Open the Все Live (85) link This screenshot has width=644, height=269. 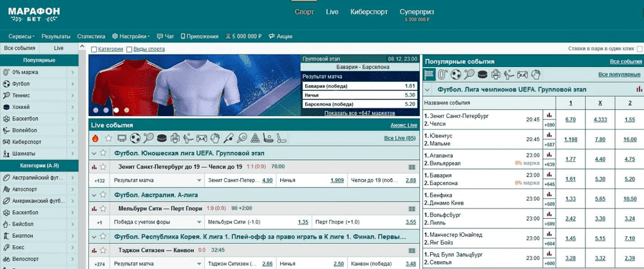399,138
